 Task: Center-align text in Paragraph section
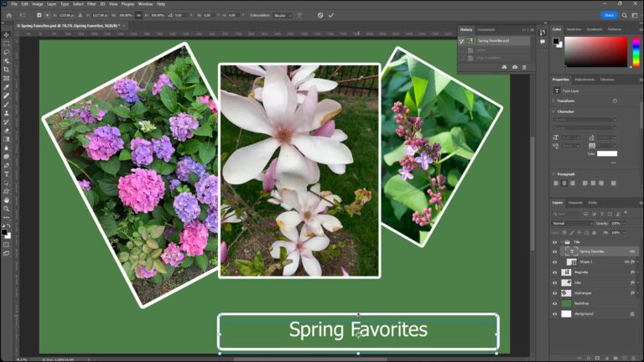(563, 184)
